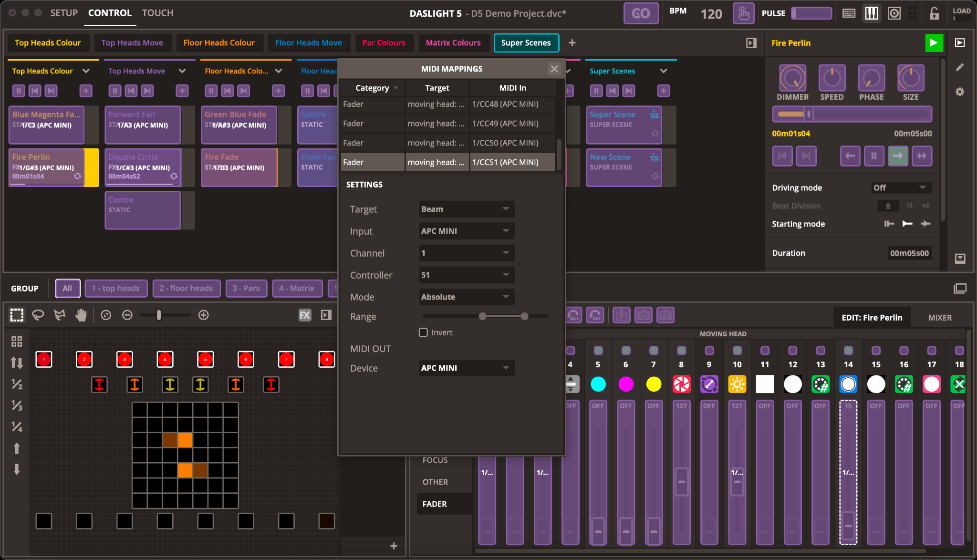977x560 pixels.
Task: Open the Target Beam dropdown
Action: (x=466, y=209)
